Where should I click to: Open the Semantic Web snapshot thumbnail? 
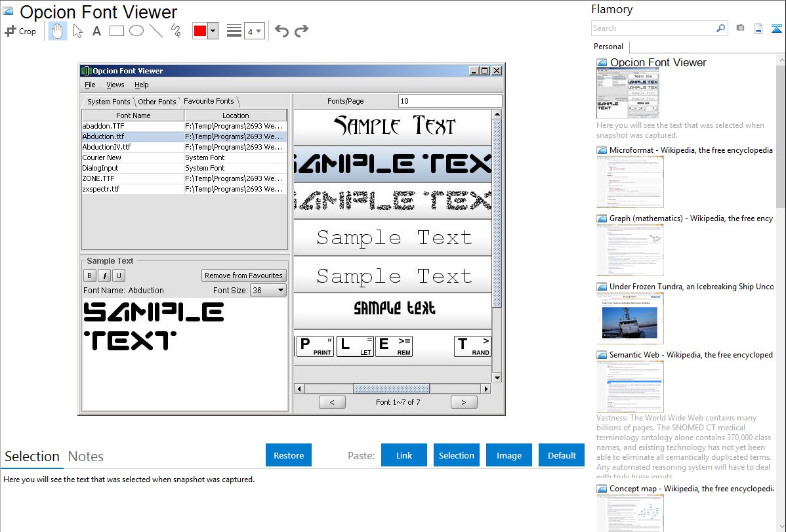coord(630,386)
